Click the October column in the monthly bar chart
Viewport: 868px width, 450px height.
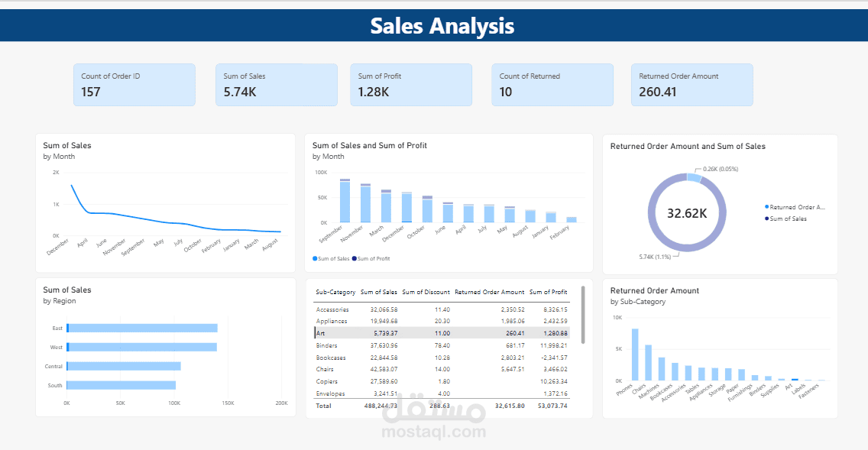pos(427,209)
